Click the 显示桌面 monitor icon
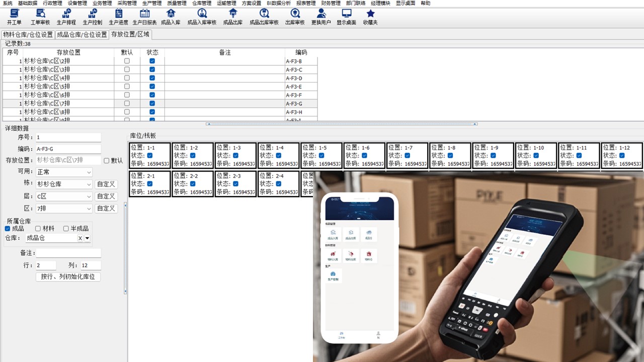Viewport: 644px width, 362px height. coord(346,16)
